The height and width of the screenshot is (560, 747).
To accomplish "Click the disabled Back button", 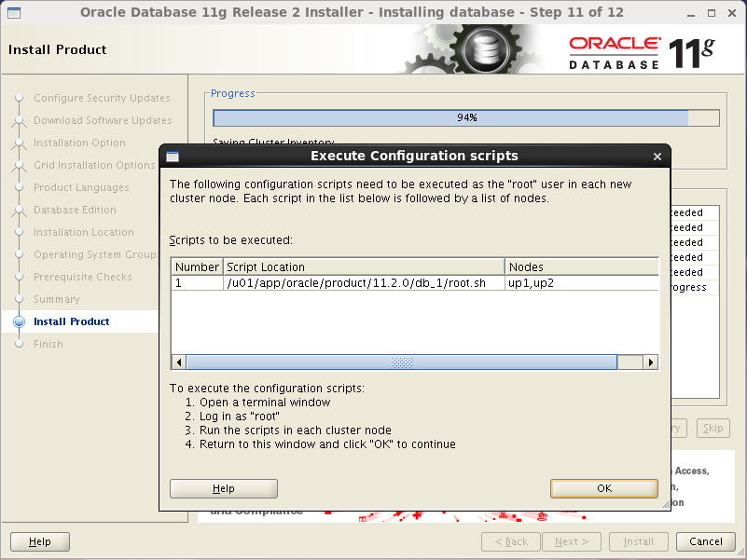I will click(511, 541).
